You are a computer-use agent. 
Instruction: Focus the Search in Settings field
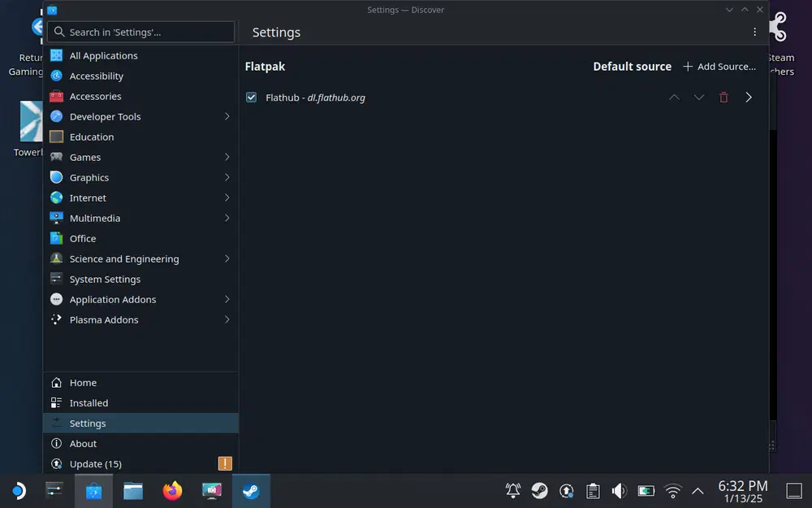click(x=140, y=33)
